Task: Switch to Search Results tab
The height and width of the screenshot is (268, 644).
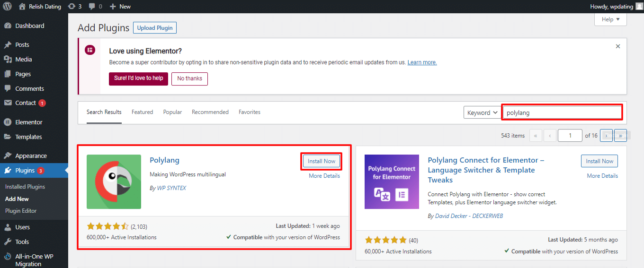Action: click(x=104, y=112)
